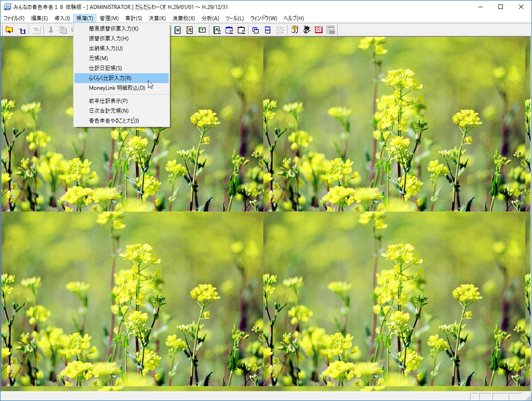Click the dotted sparkle arrange icon
The image size is (532, 401).
tap(280, 30)
